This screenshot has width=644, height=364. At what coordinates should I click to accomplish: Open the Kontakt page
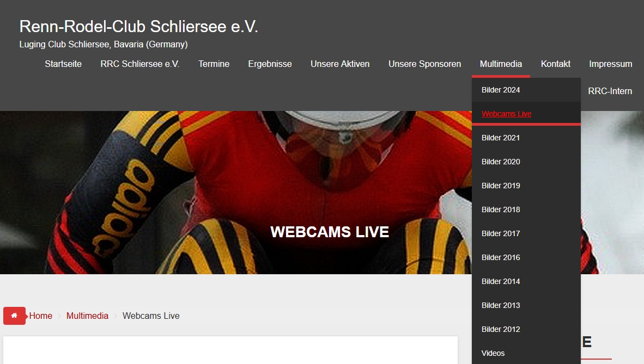[555, 64]
